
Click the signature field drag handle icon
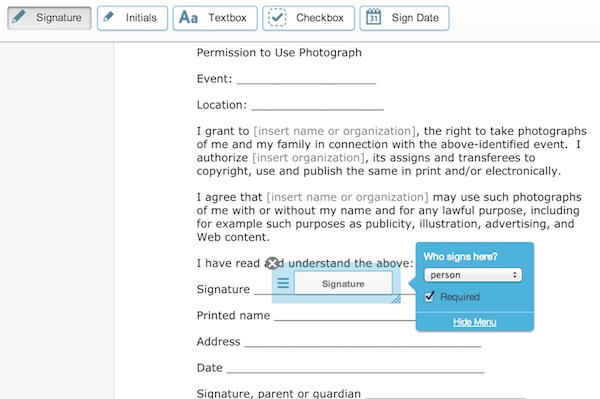click(x=283, y=283)
